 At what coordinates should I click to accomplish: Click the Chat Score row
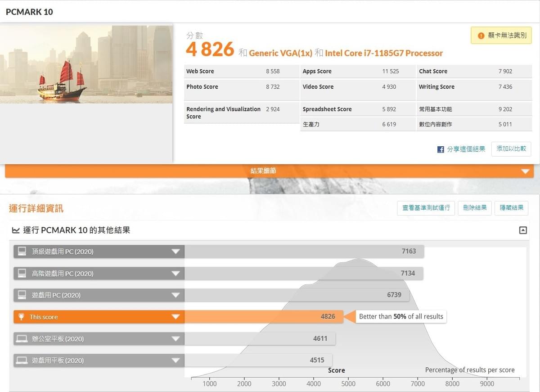point(474,71)
